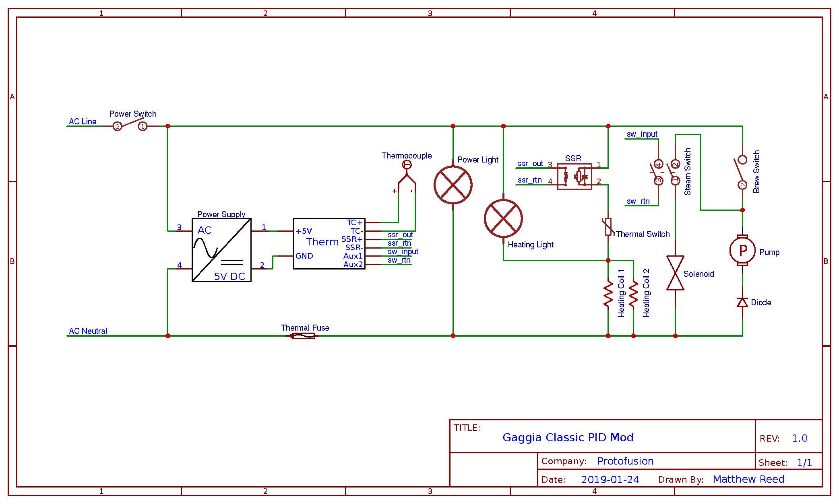Click the Heating Light label
Image resolution: width=839 pixels, height=504 pixels.
531,245
